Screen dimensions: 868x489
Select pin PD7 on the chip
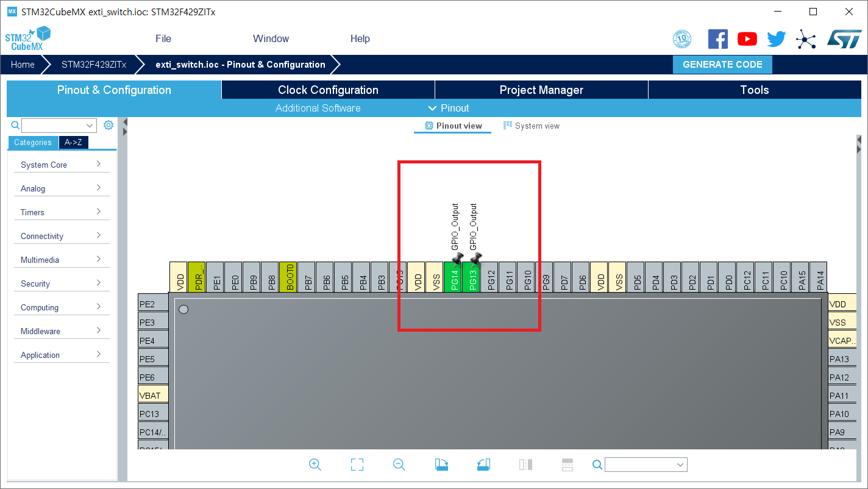pos(563,276)
